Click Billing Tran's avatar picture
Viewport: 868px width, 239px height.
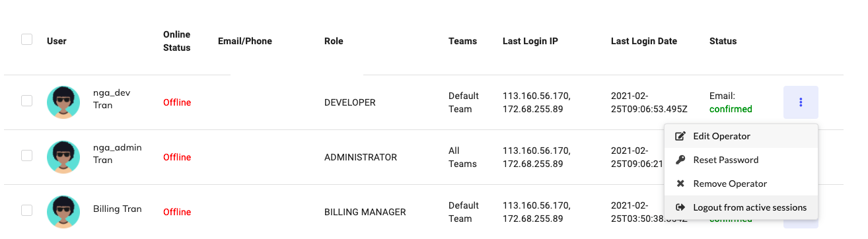63,212
